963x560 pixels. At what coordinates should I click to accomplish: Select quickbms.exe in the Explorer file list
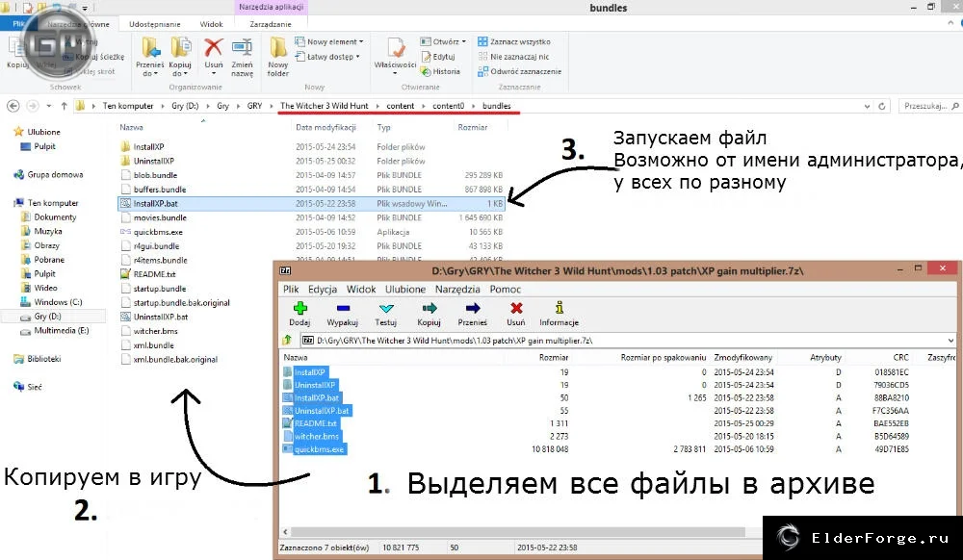pyautogui.click(x=158, y=232)
